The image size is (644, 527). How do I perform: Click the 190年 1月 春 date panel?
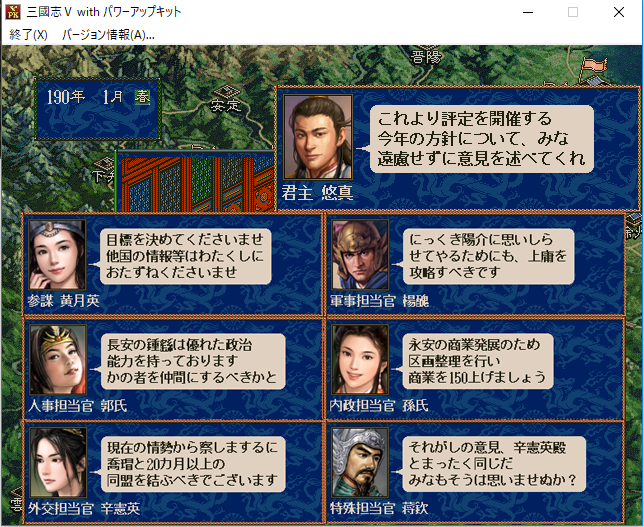[x=98, y=108]
